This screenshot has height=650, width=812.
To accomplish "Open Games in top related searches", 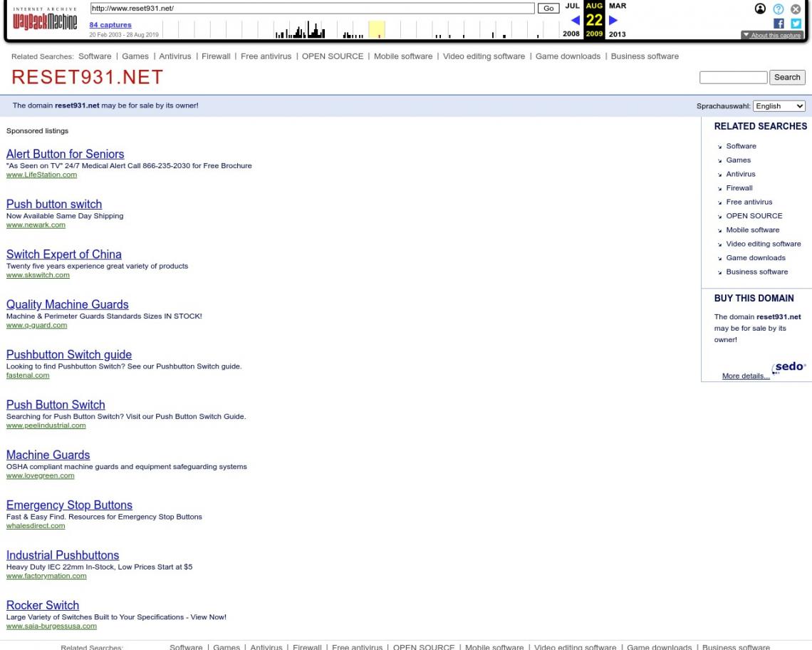I will point(135,56).
